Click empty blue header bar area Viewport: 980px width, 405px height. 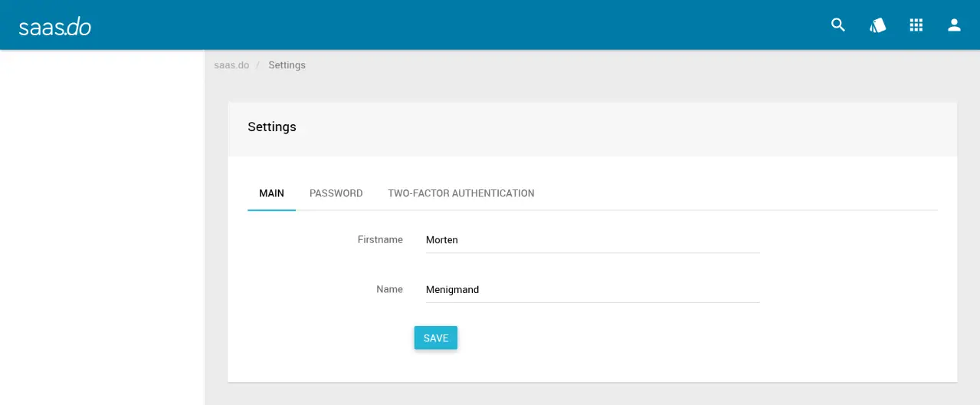[x=460, y=25]
